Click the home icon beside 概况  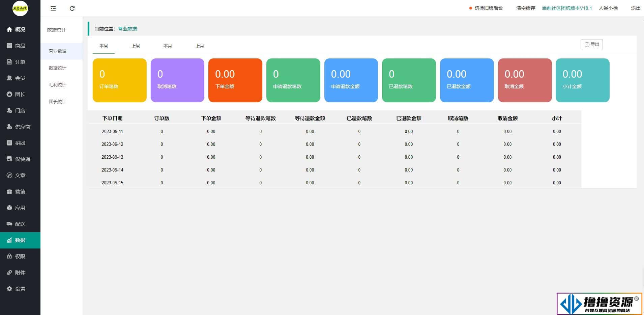coord(9,29)
